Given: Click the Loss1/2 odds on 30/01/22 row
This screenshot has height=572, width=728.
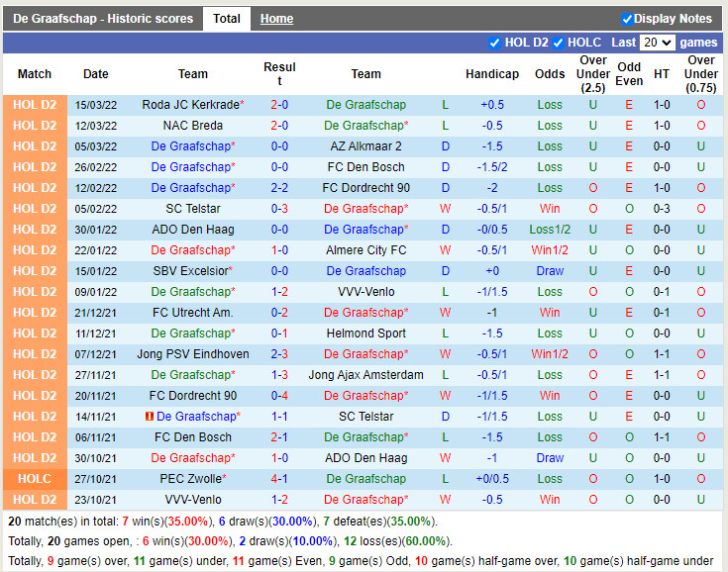Looking at the screenshot, I should click(550, 230).
